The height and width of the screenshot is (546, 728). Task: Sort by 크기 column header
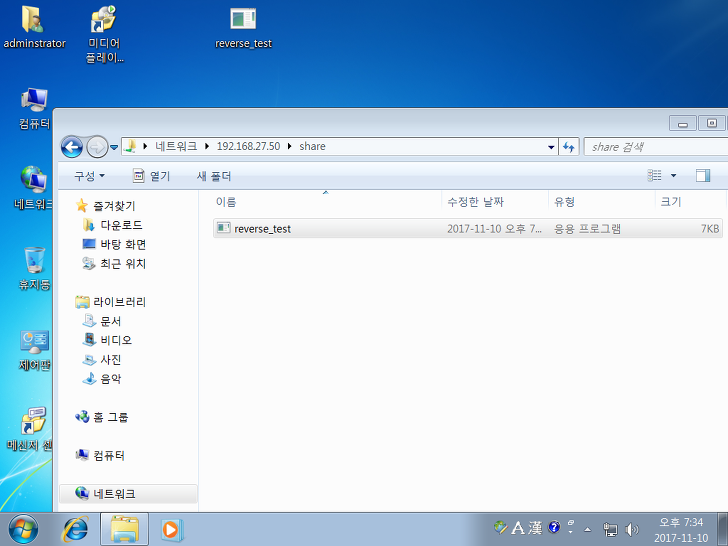[x=690, y=202]
